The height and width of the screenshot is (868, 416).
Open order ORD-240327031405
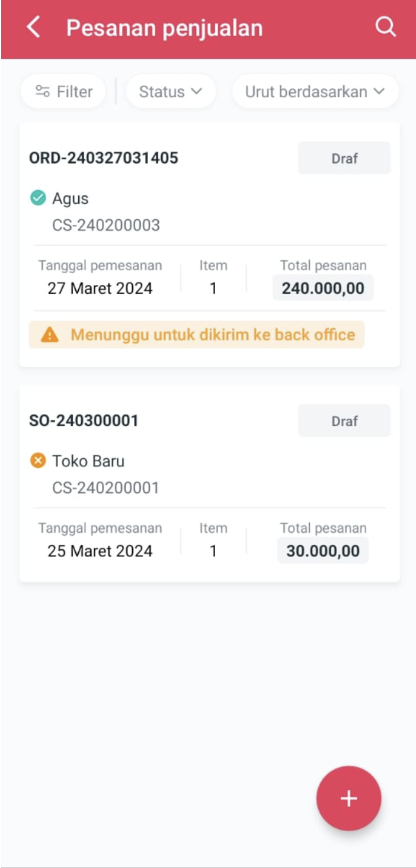(104, 158)
